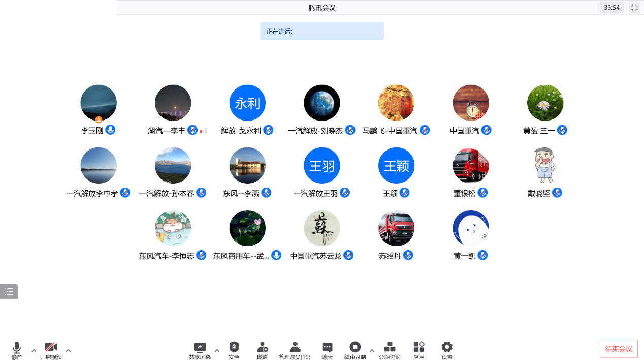Toggle 王颖's microphone
Image resolution: width=644 pixels, height=360 pixels.
(x=405, y=192)
